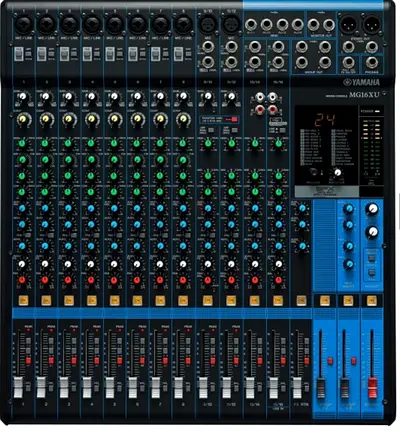Image resolution: width=400 pixels, height=435 pixels.
Task: Click the white GAIN knob on channel 9/10
Action: point(208,97)
